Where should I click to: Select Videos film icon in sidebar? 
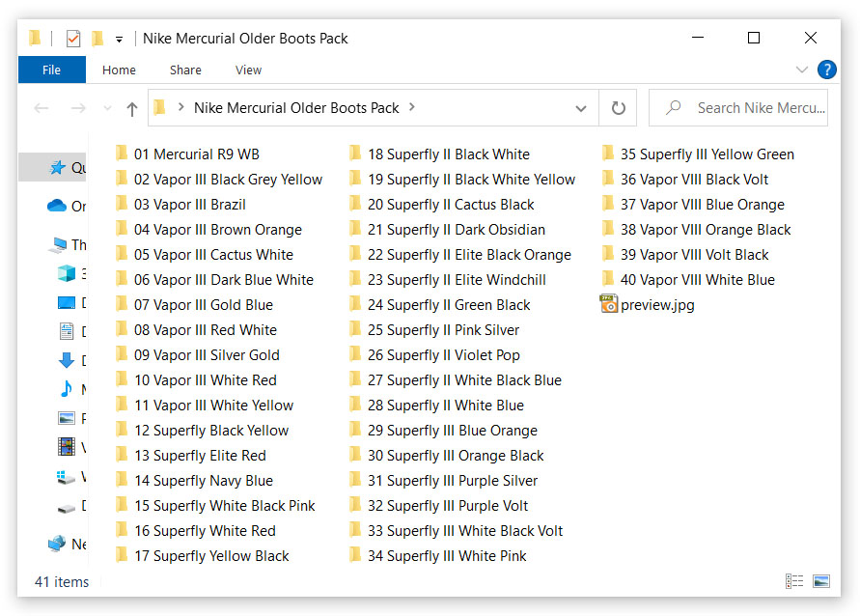coord(67,446)
